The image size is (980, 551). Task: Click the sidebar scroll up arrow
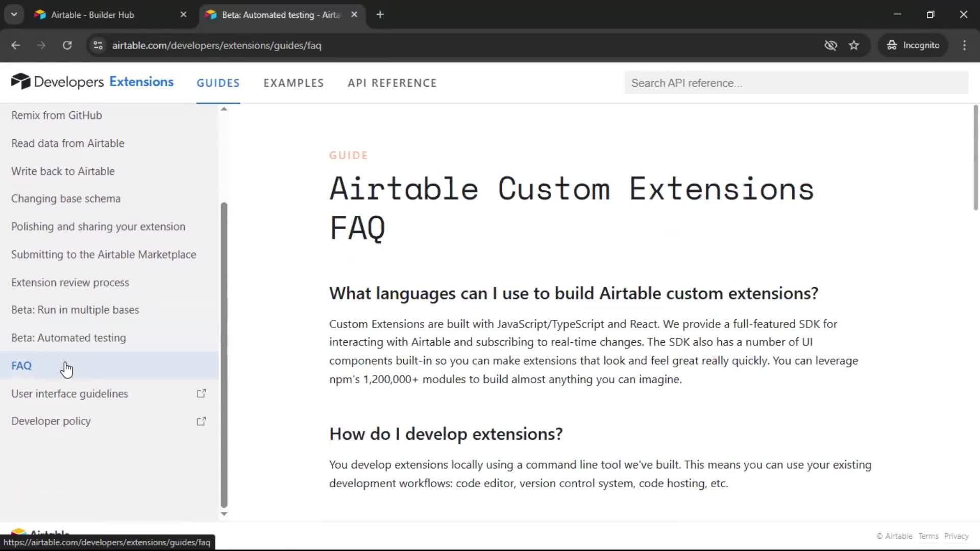point(224,109)
